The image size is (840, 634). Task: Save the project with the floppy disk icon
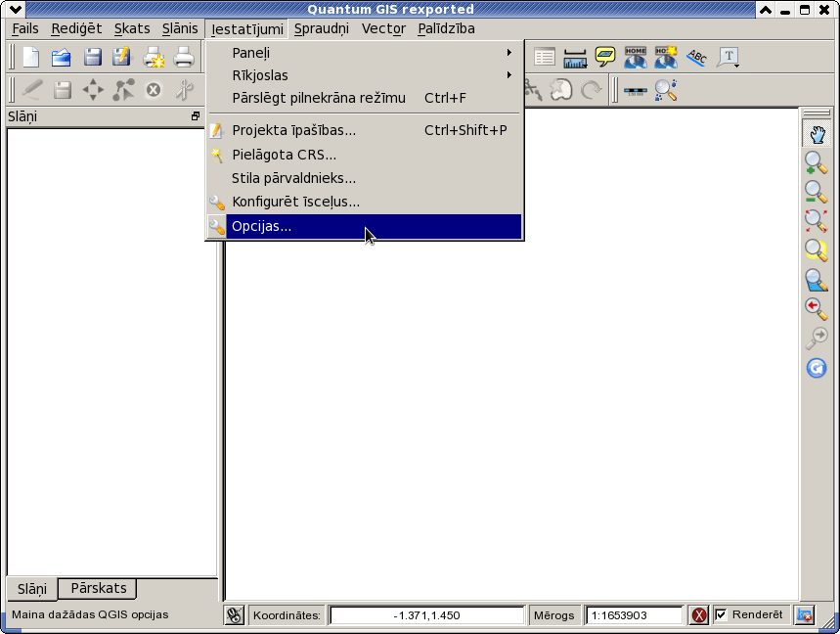click(x=92, y=57)
